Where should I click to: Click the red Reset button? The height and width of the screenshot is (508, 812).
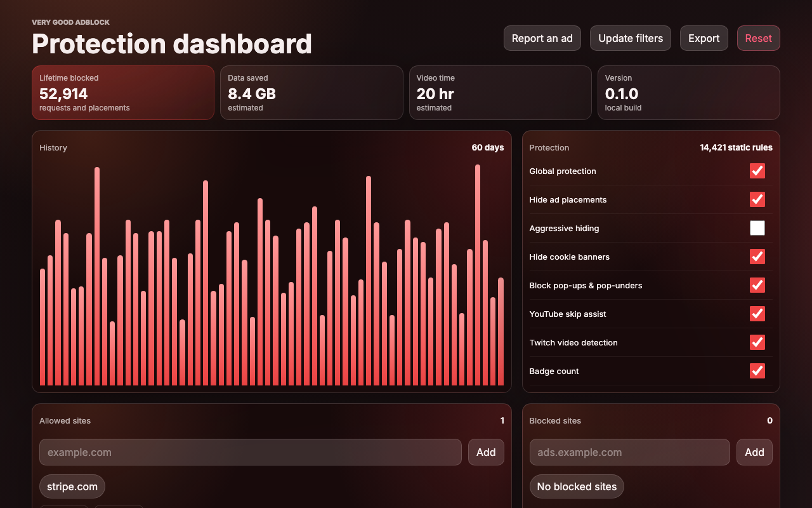pyautogui.click(x=759, y=38)
